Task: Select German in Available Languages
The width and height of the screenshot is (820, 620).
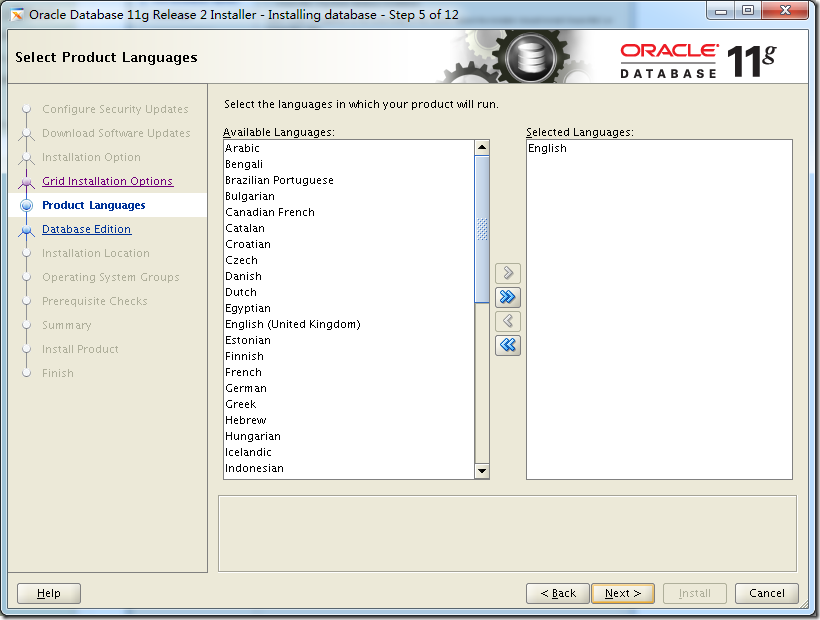Action: pyautogui.click(x=348, y=388)
